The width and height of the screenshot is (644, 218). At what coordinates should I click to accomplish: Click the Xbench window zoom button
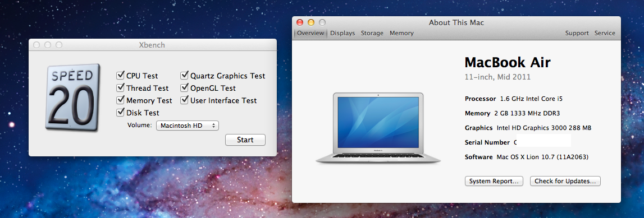point(59,45)
